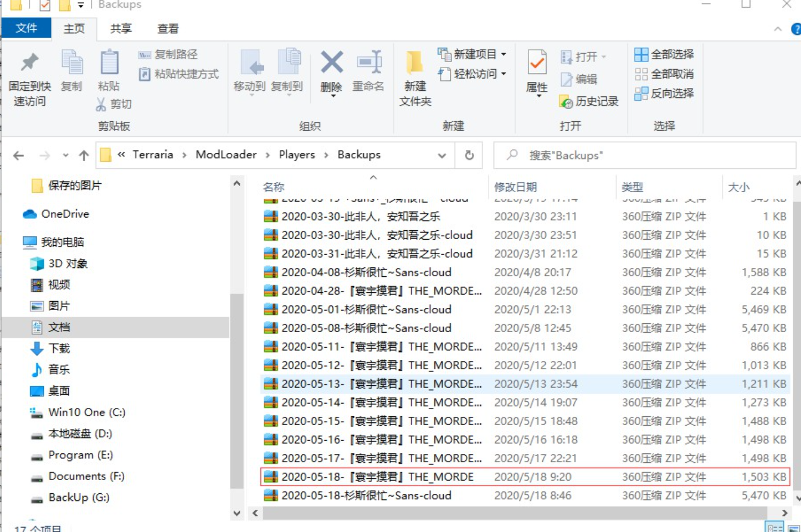This screenshot has width=801, height=532.
Task: Open the Move to (移动到) menu
Action: (250, 73)
